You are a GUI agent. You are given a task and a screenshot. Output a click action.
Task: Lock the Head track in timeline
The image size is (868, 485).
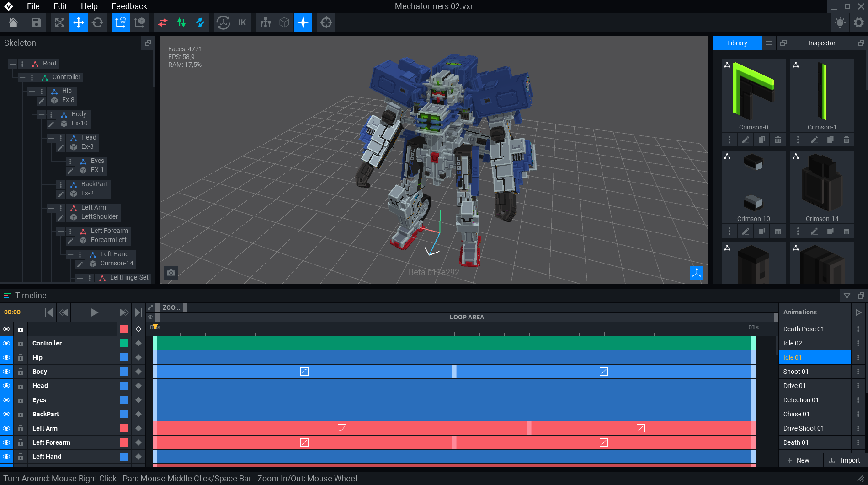(21, 386)
